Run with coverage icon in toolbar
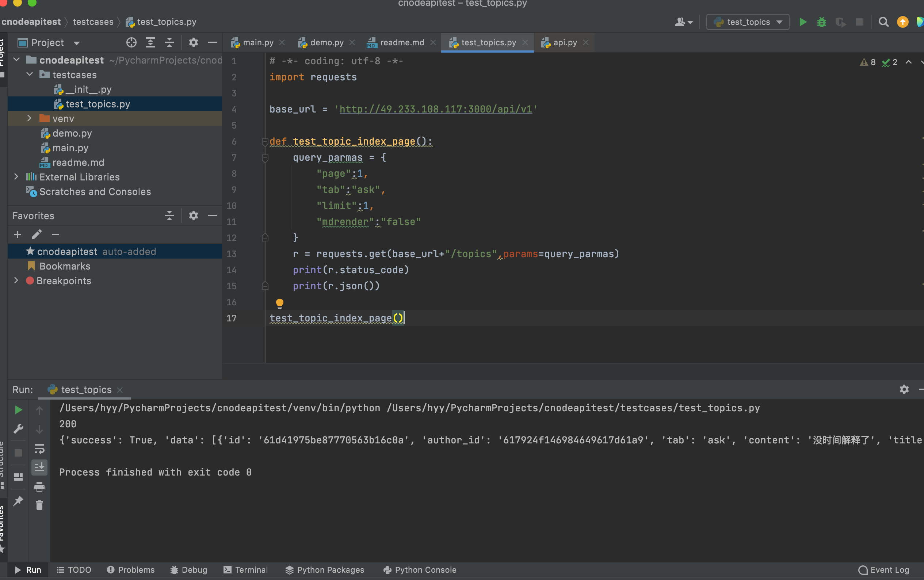This screenshot has height=580, width=924. (840, 22)
